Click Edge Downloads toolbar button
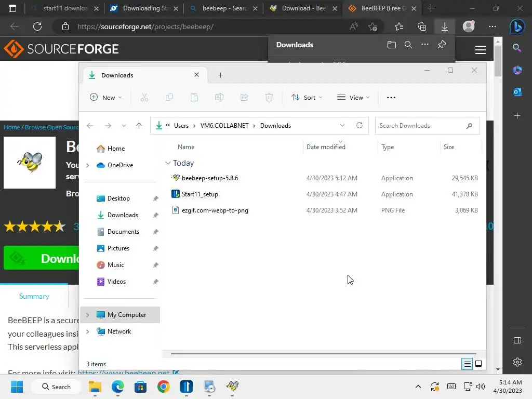The height and width of the screenshot is (399, 532). (445, 26)
